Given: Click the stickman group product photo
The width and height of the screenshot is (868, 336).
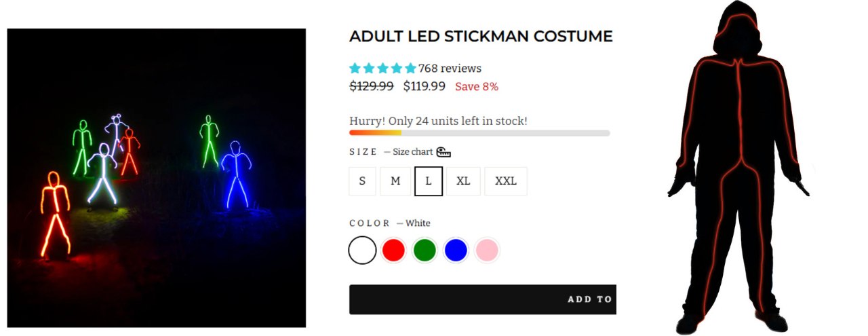Looking at the screenshot, I should pos(156,178).
